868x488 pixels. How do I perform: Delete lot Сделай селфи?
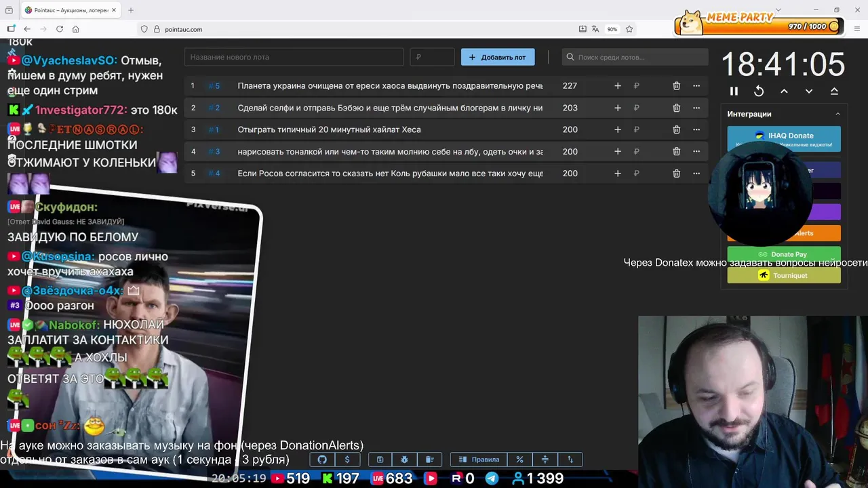(676, 108)
